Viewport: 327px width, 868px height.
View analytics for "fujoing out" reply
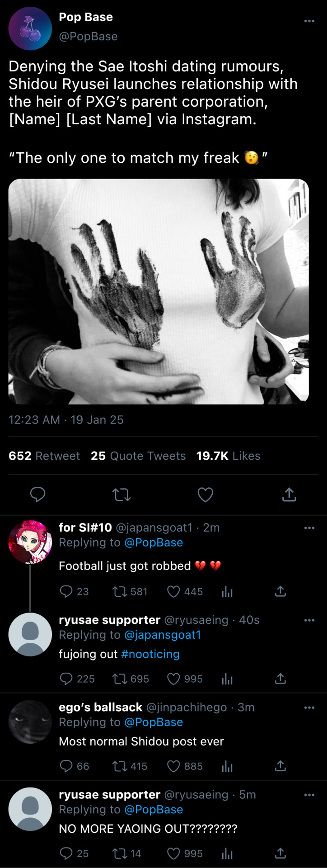tap(227, 679)
